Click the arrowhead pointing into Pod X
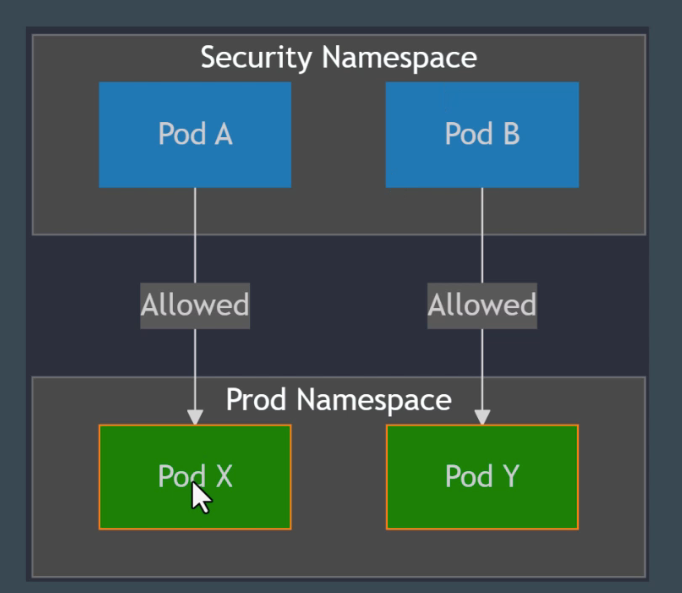The width and height of the screenshot is (682, 593). click(195, 416)
